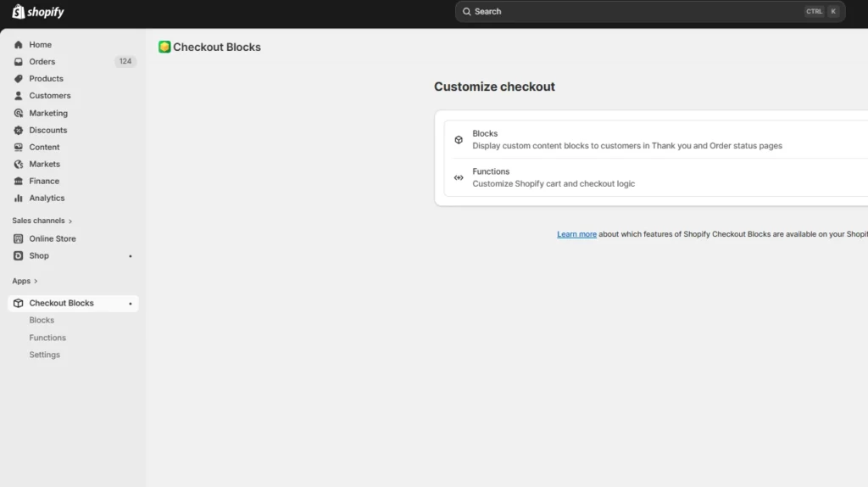
Task: Click the Blocks cube icon in card
Action: (x=459, y=140)
